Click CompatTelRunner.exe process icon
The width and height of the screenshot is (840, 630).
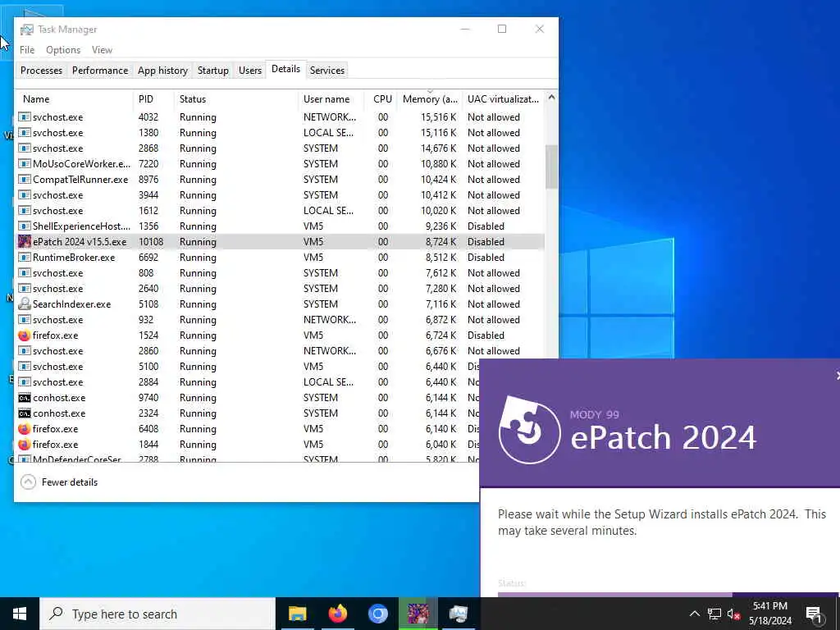tap(24, 180)
